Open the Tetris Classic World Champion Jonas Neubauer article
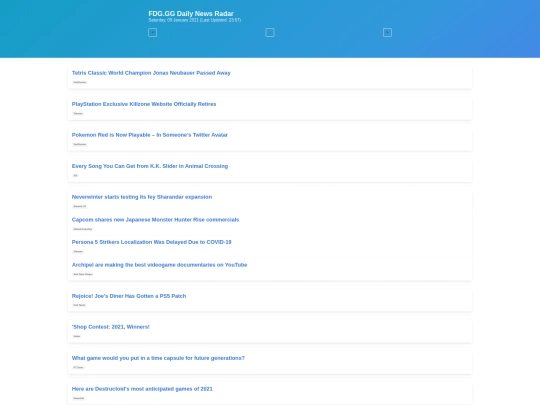The width and height of the screenshot is (540, 405). [x=151, y=73]
